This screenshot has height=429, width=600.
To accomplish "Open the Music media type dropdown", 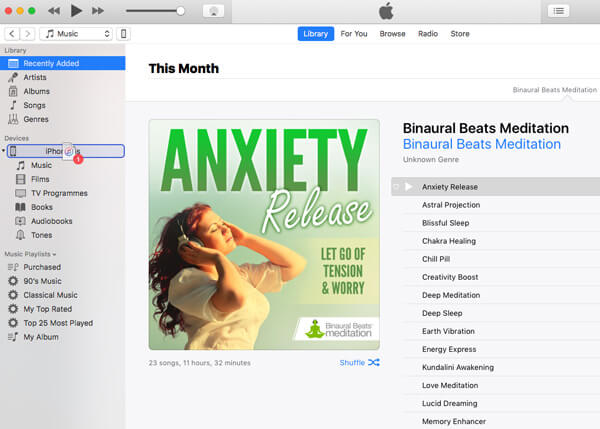I will (x=76, y=34).
